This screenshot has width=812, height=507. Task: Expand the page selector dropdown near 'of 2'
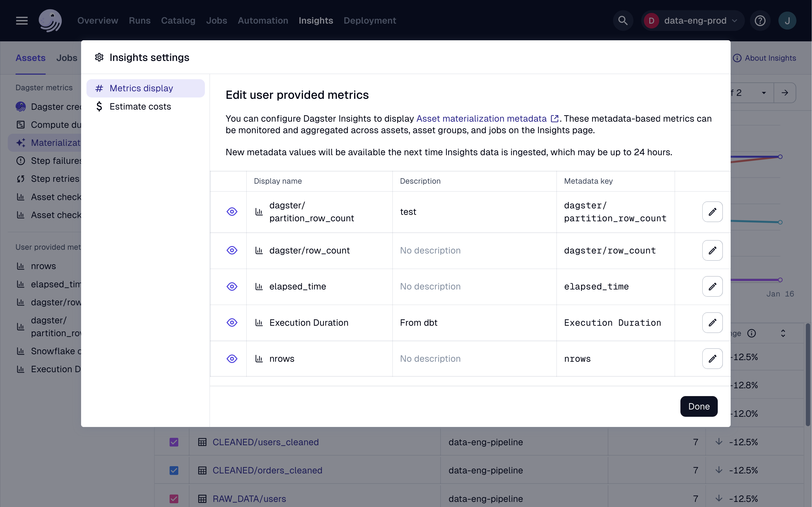[x=764, y=93]
